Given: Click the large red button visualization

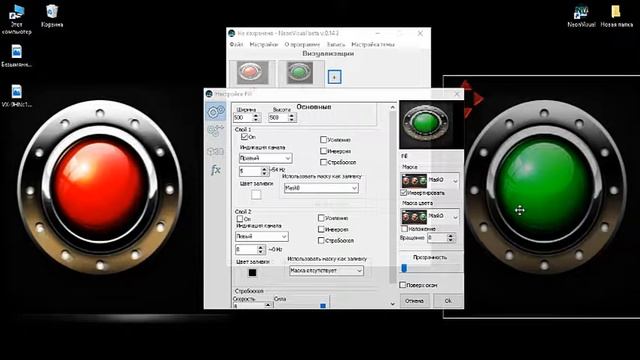Looking at the screenshot, I should [100, 187].
